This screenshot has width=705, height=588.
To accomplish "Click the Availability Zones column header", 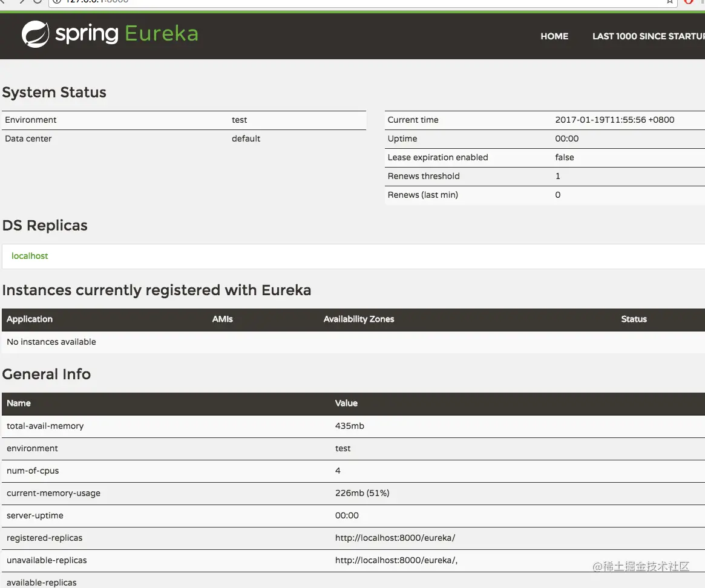I will [x=359, y=319].
